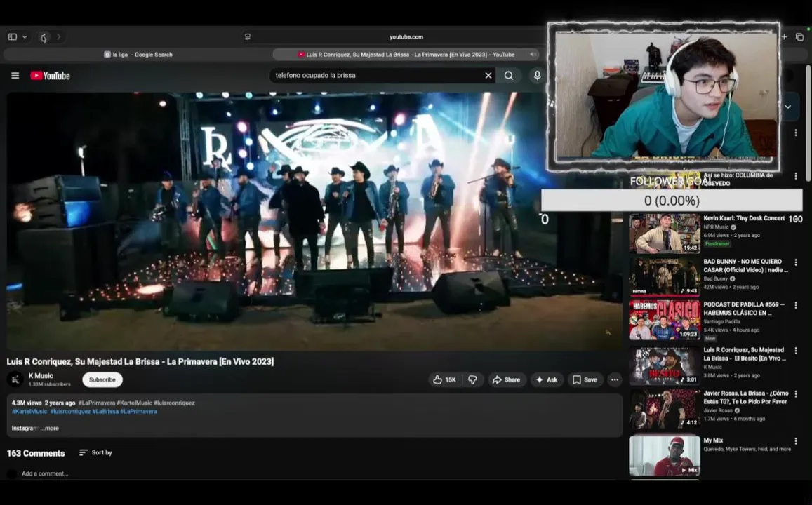Open the #LaBrissa hashtag link
812x505 pixels.
coord(105,411)
